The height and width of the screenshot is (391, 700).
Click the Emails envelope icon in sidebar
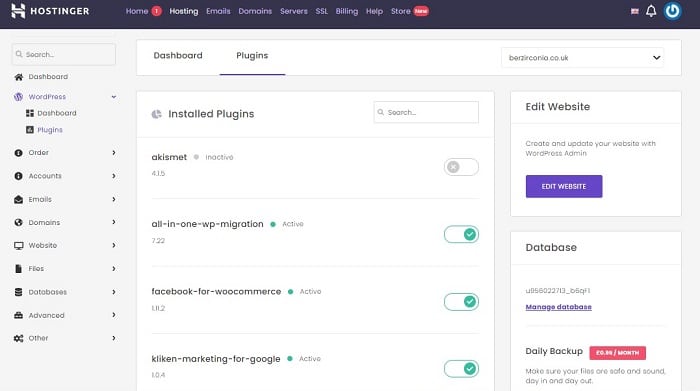18,200
